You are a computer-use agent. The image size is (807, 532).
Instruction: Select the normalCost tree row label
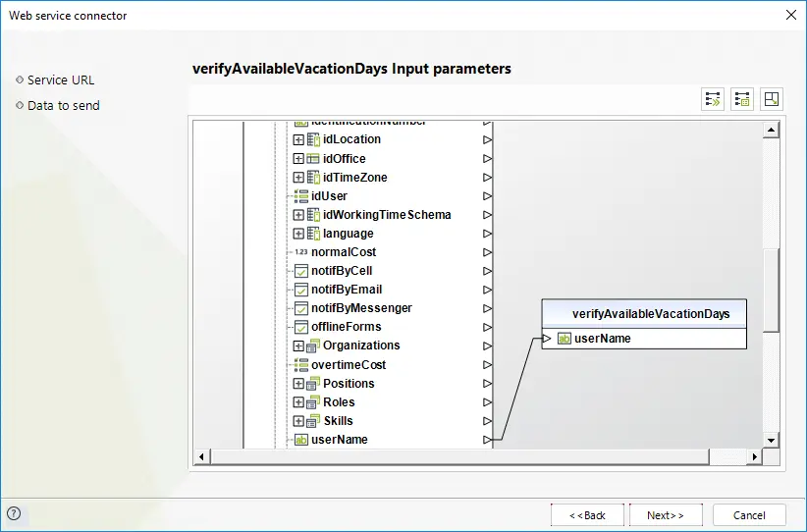(x=344, y=252)
